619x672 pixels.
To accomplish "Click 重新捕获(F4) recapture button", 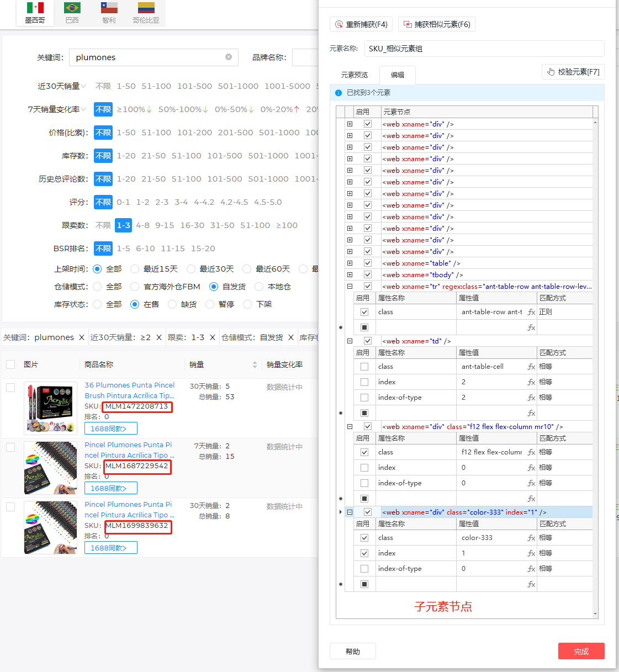I will pyautogui.click(x=361, y=24).
